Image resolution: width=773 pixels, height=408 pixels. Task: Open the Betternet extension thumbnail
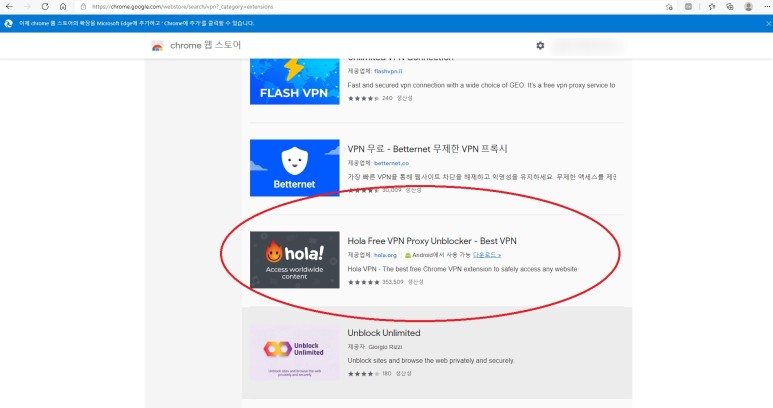(294, 168)
